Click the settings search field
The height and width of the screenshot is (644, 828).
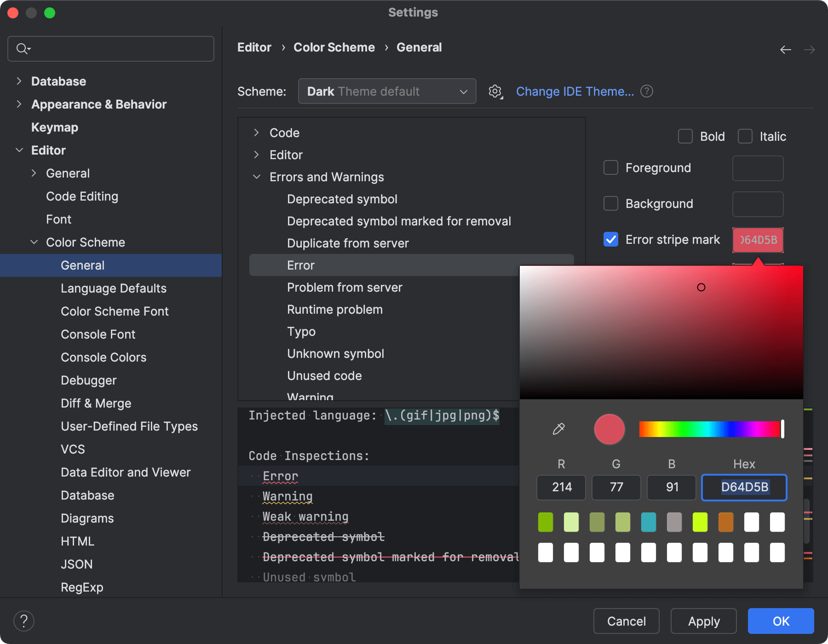[x=111, y=49]
